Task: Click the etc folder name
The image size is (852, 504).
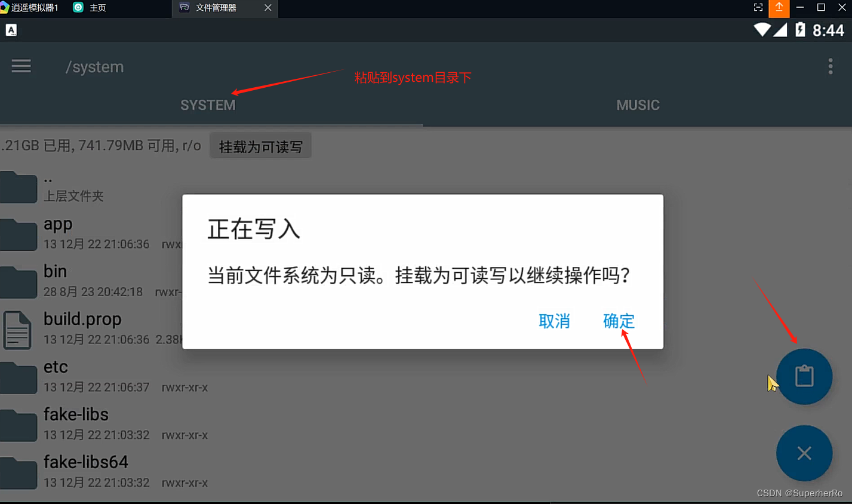Action: point(56,367)
